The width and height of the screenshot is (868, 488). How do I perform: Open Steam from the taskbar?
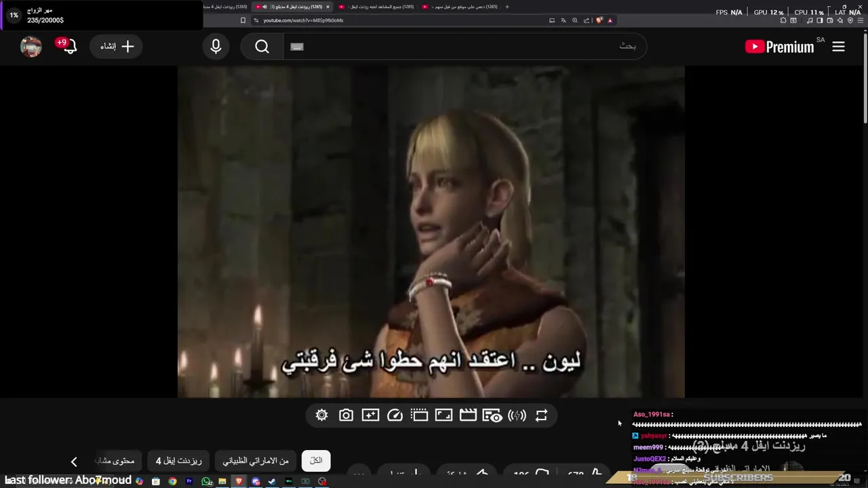point(272,481)
